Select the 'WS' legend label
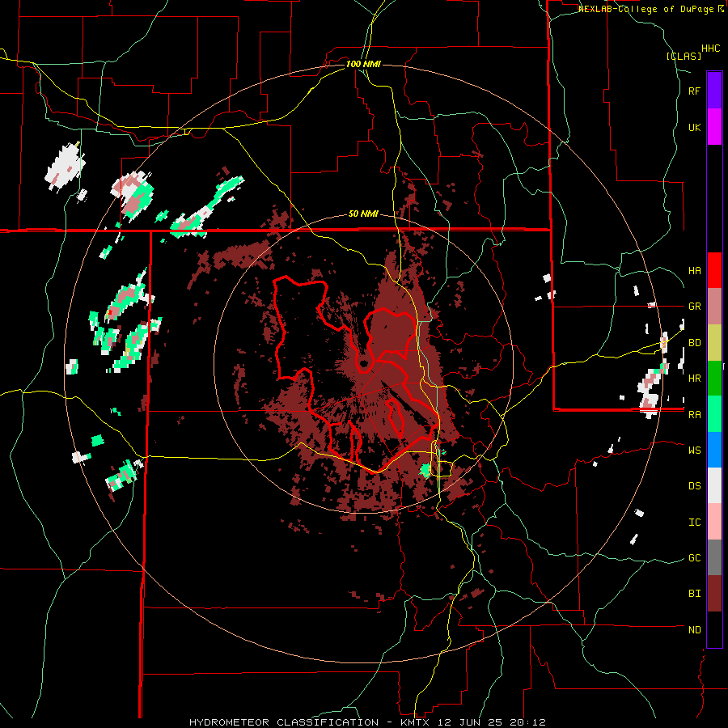This screenshot has width=728, height=728. pos(694,450)
